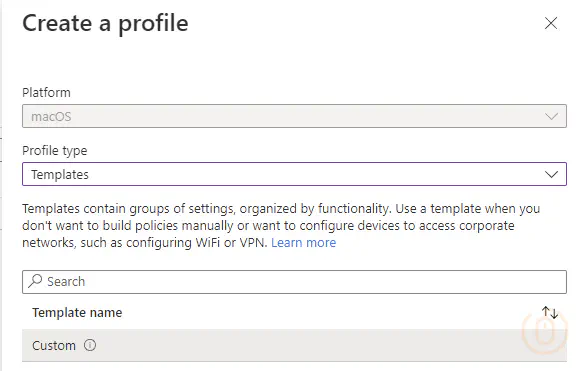Click the Profile type field label

(54, 150)
